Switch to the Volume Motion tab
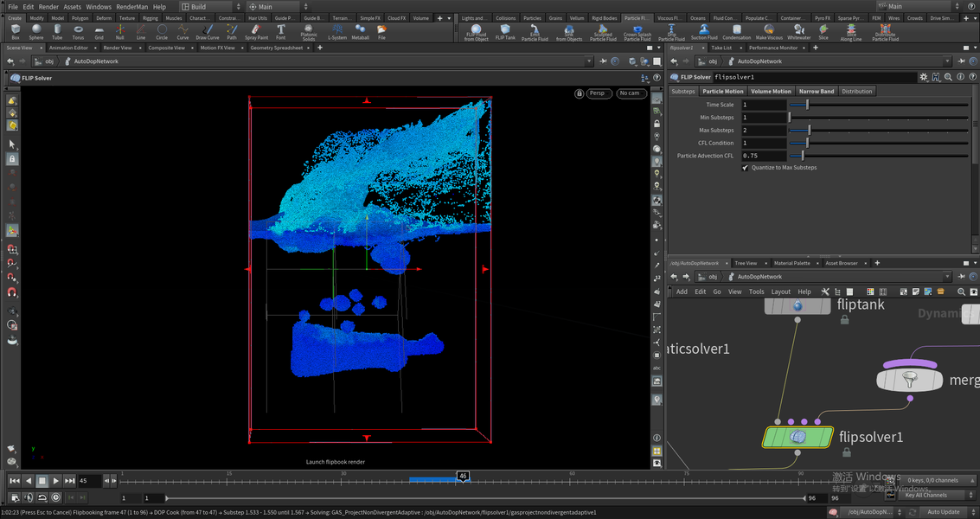The width and height of the screenshot is (980, 519). 771,92
